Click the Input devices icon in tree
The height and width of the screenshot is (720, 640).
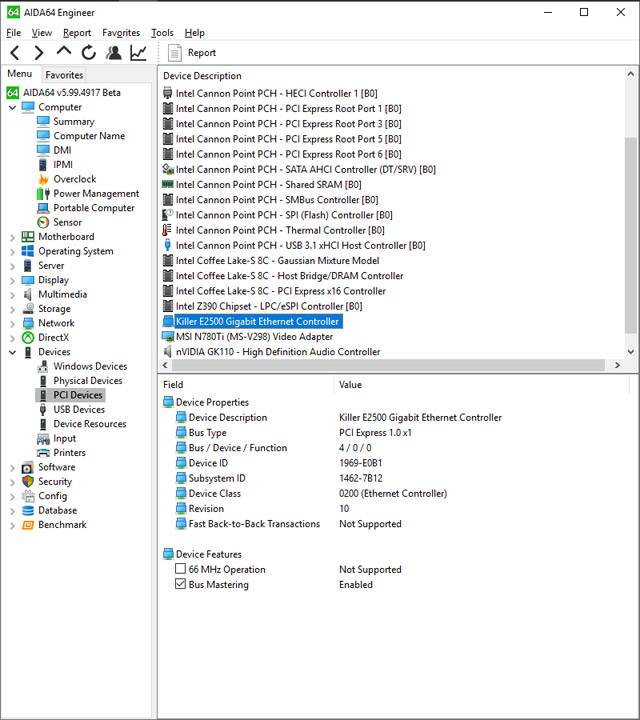43,439
